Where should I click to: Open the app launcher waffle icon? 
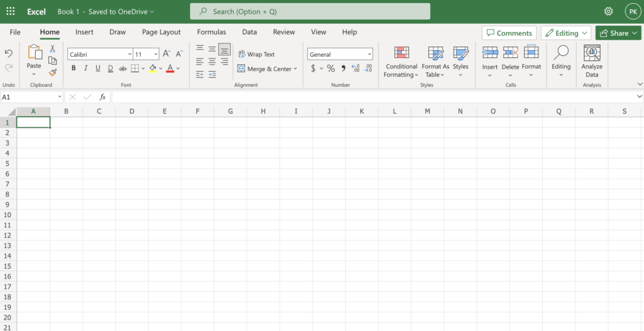pyautogui.click(x=11, y=11)
